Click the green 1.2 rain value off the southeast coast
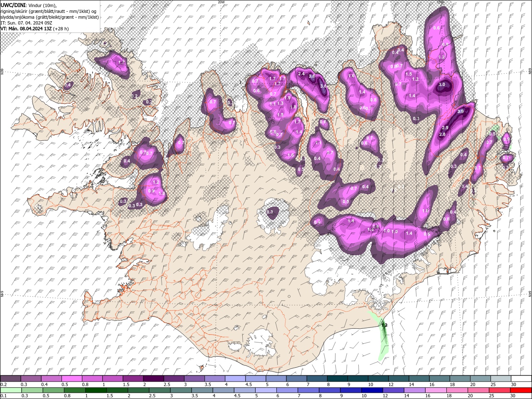The image size is (532, 399). [x=384, y=325]
